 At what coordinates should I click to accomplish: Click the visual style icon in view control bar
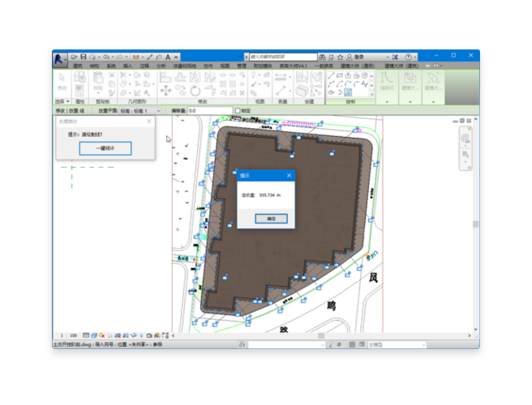94,335
